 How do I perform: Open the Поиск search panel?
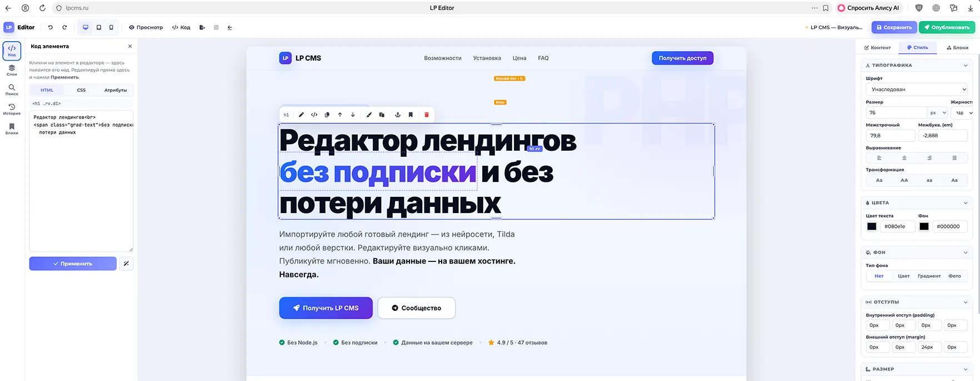pyautogui.click(x=12, y=90)
